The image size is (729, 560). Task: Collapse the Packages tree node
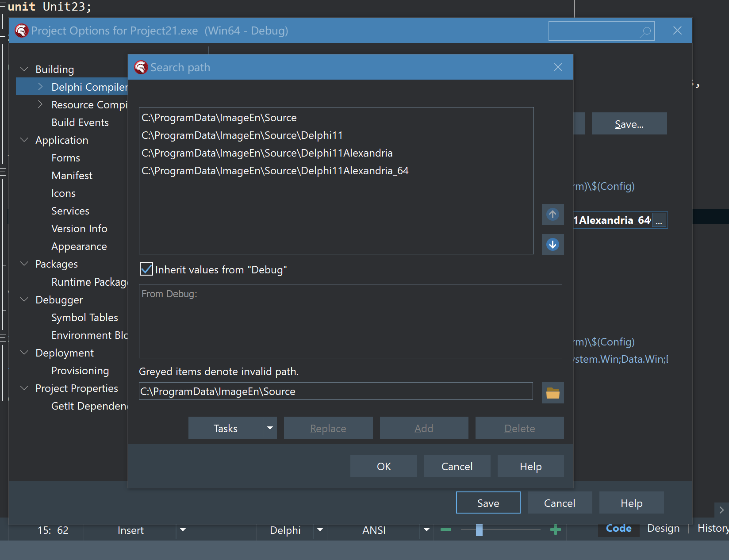point(24,264)
